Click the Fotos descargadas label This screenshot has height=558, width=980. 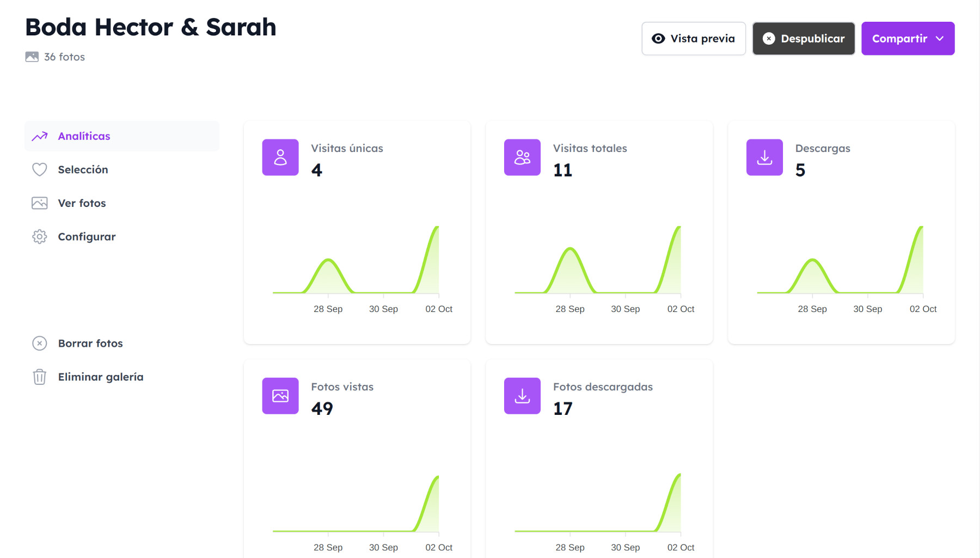[x=603, y=387]
